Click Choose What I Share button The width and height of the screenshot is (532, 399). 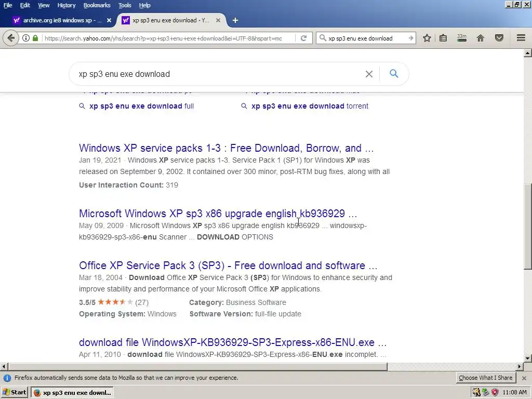(486, 378)
